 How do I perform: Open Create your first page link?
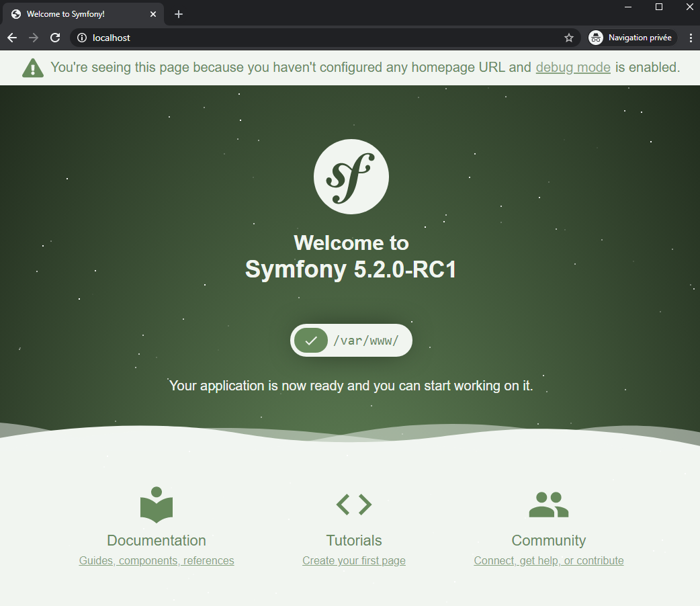[x=354, y=560]
